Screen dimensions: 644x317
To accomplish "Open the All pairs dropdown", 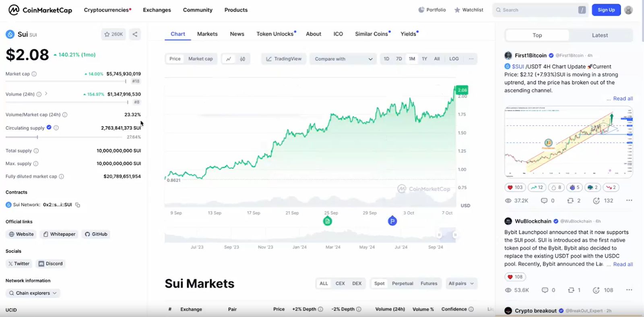I will pos(461,284).
